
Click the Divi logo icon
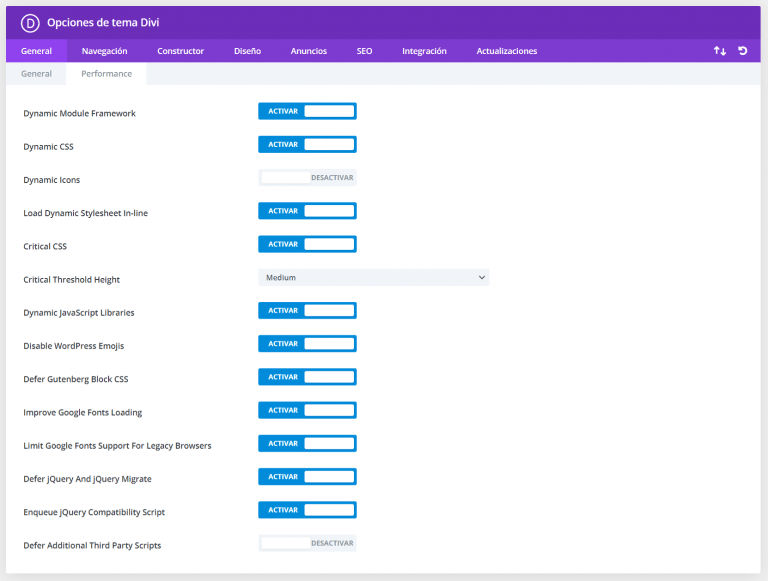(30, 23)
